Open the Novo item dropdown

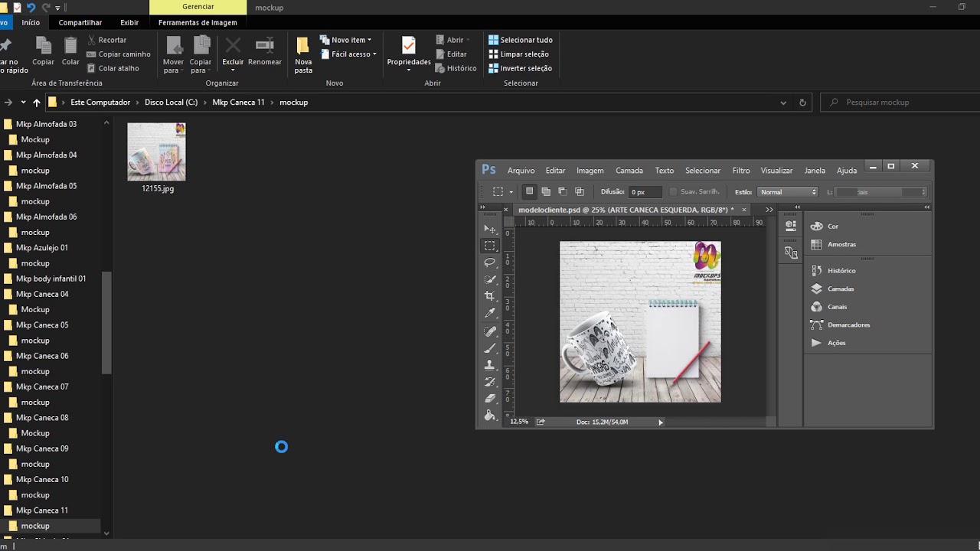[x=346, y=40]
